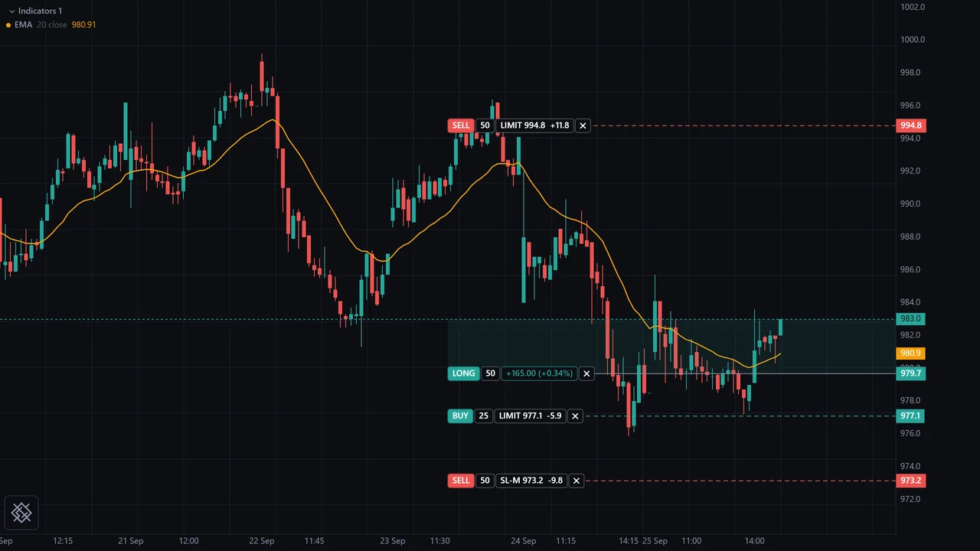
Task: Select the quantity 50 on the SL-M order
Action: click(485, 481)
